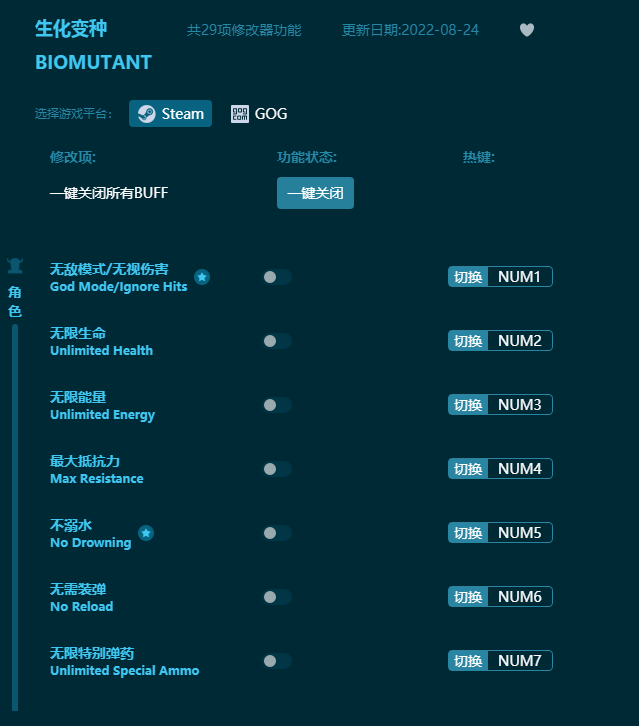639x726 pixels.
Task: Toggle Unlimited Special Ammo switch
Action: (x=277, y=661)
